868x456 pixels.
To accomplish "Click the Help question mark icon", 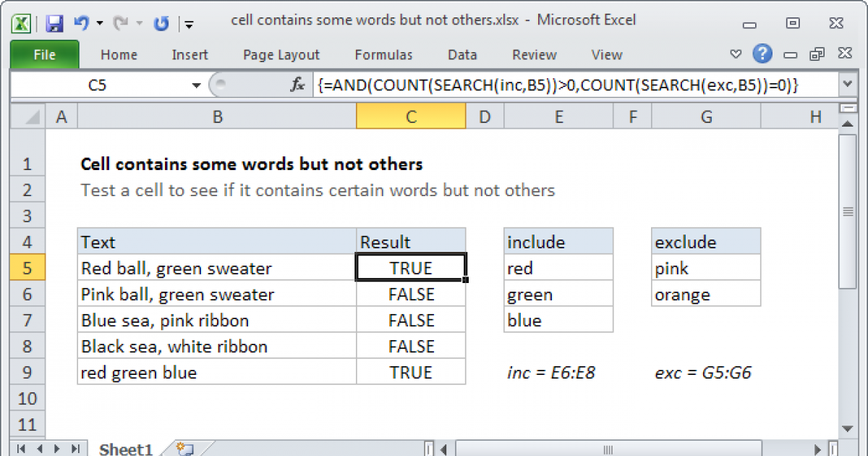I will tap(763, 54).
